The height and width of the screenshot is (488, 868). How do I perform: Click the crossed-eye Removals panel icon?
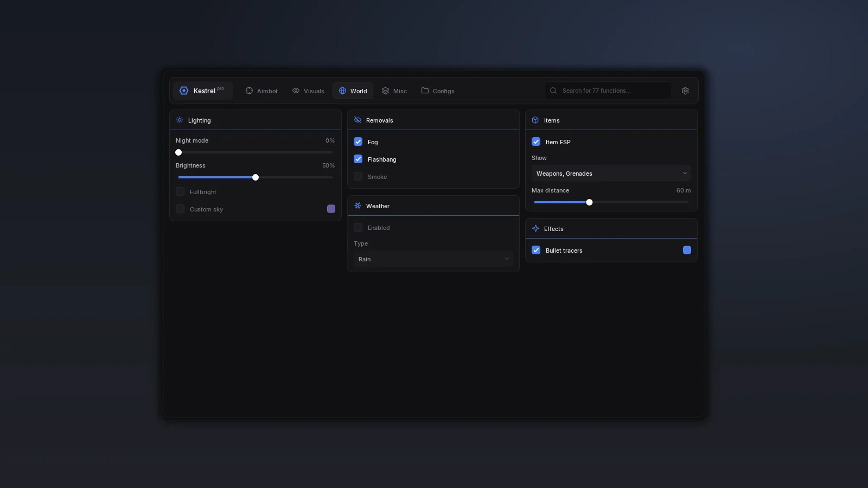click(x=358, y=120)
